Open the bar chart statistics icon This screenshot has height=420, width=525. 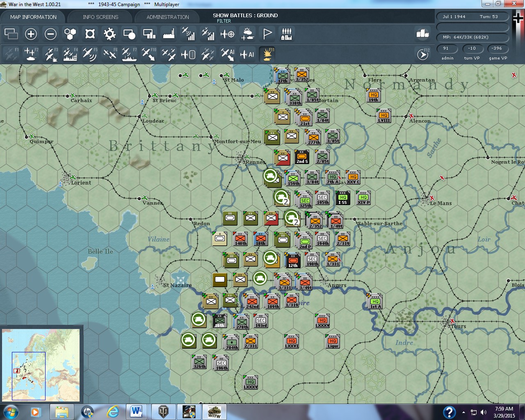(x=422, y=34)
